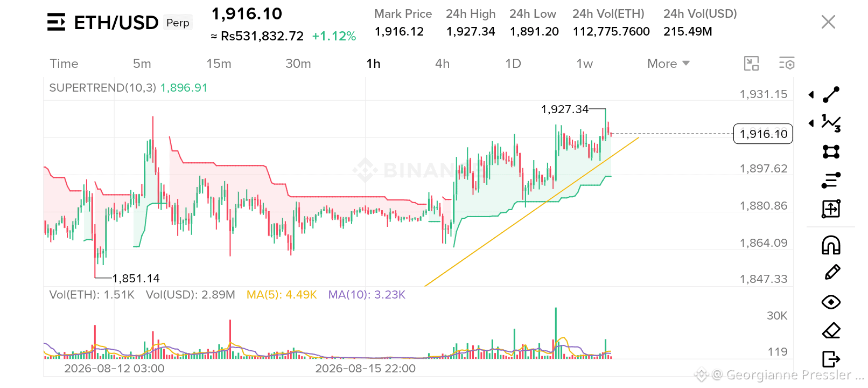Click the 1,880.86 price axis label
Image resolution: width=868 pixels, height=388 pixels.
click(x=764, y=206)
